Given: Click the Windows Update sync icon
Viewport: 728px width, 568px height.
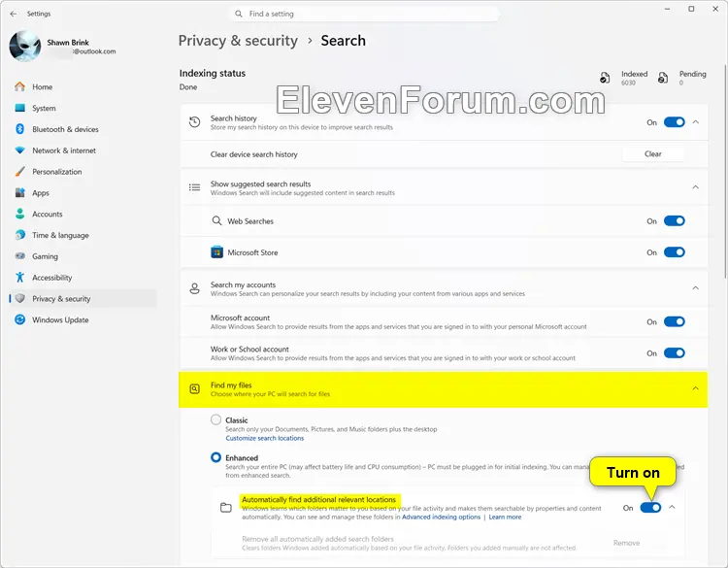Looking at the screenshot, I should tap(19, 320).
